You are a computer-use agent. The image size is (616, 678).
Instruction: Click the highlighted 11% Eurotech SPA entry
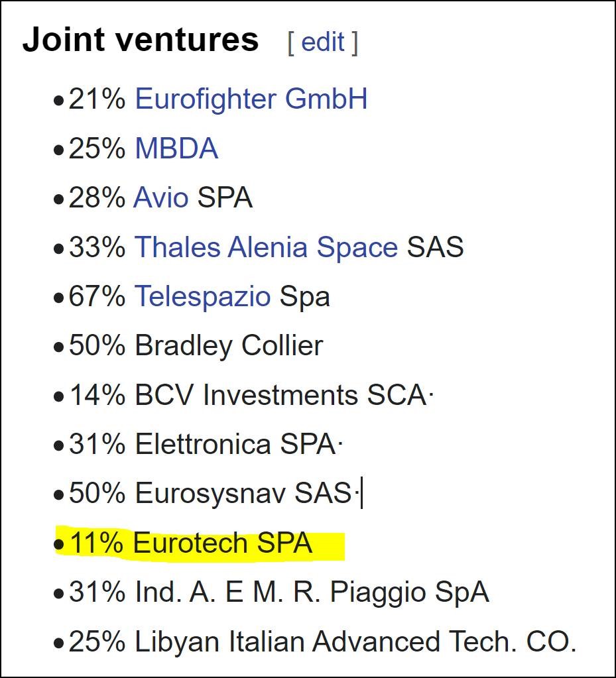[x=191, y=543]
